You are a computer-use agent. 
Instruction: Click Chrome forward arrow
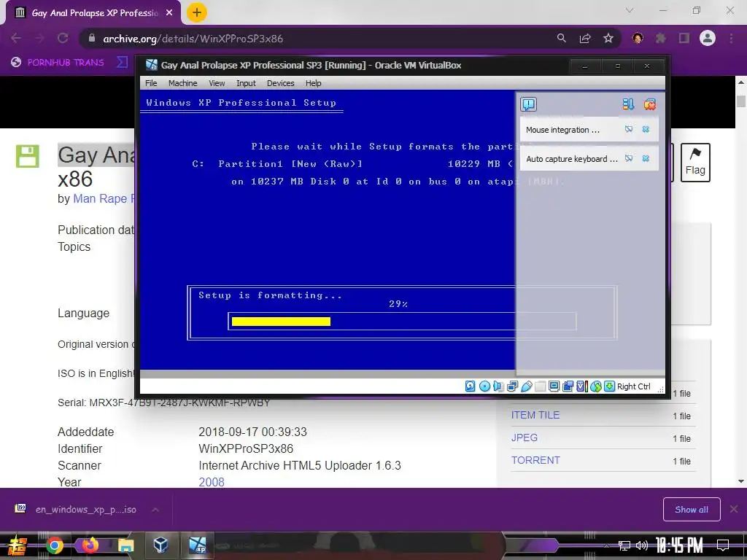tap(39, 38)
